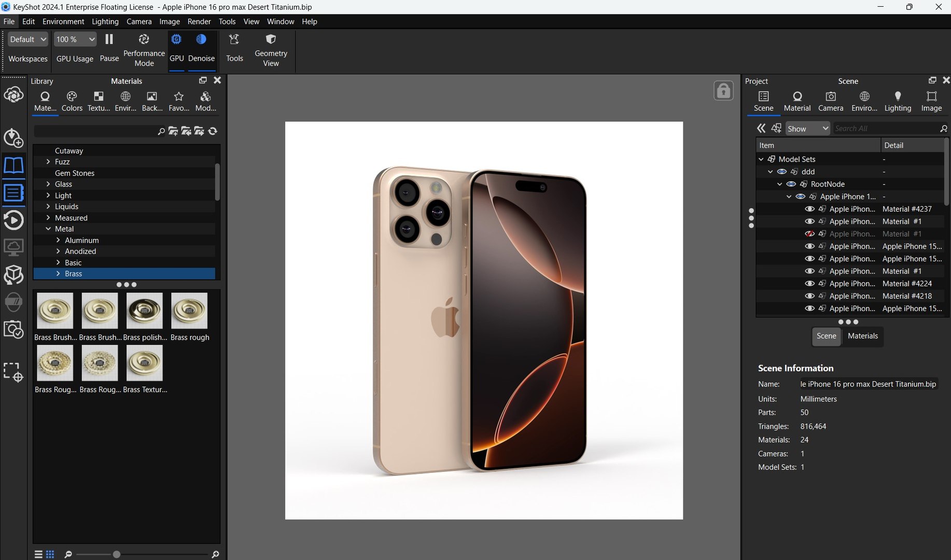Open Geometry View
The height and width of the screenshot is (560, 951).
coord(271,39)
